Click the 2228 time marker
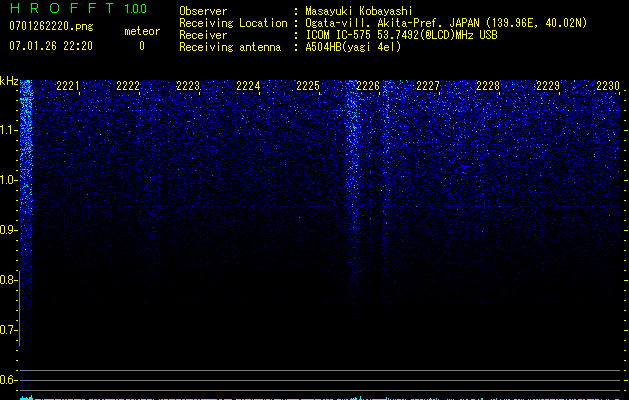This screenshot has height=400, width=629. 488,85
